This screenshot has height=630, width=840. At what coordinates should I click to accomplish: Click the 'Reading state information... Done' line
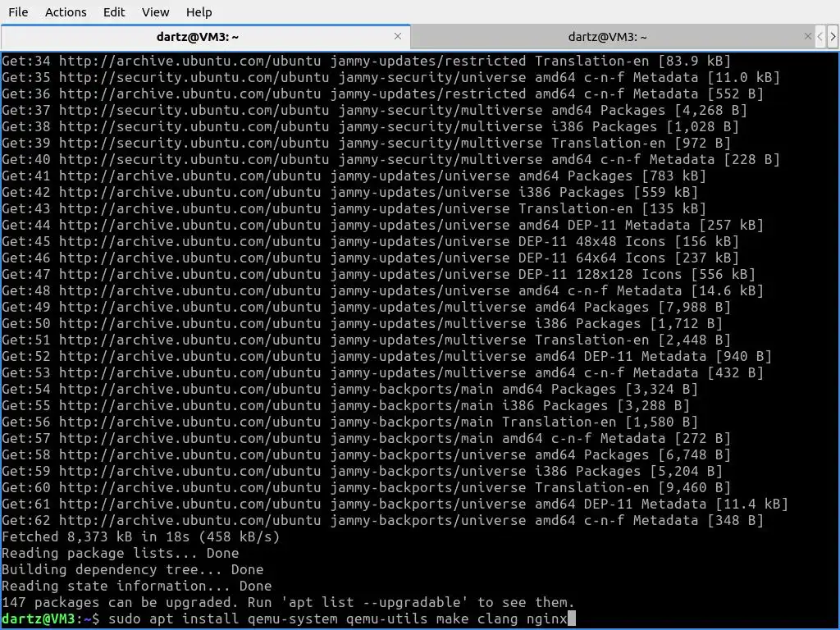coord(137,586)
